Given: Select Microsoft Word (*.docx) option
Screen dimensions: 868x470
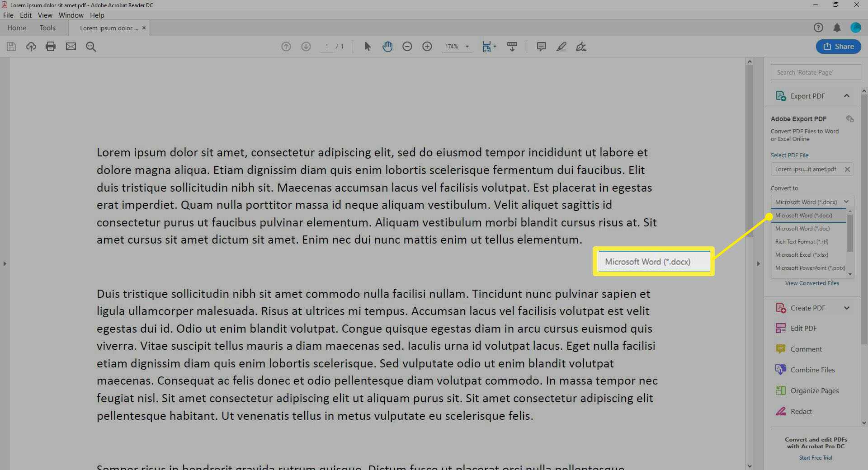Looking at the screenshot, I should pyautogui.click(x=809, y=216).
